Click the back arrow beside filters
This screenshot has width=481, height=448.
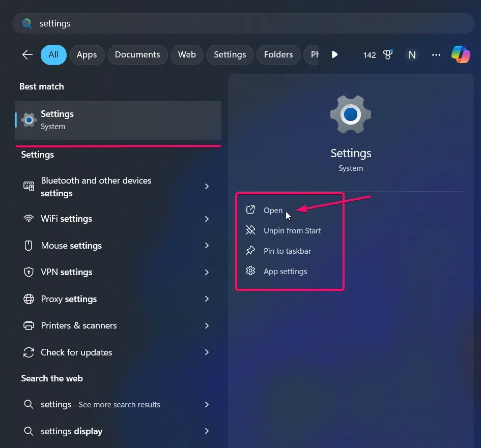pyautogui.click(x=27, y=55)
